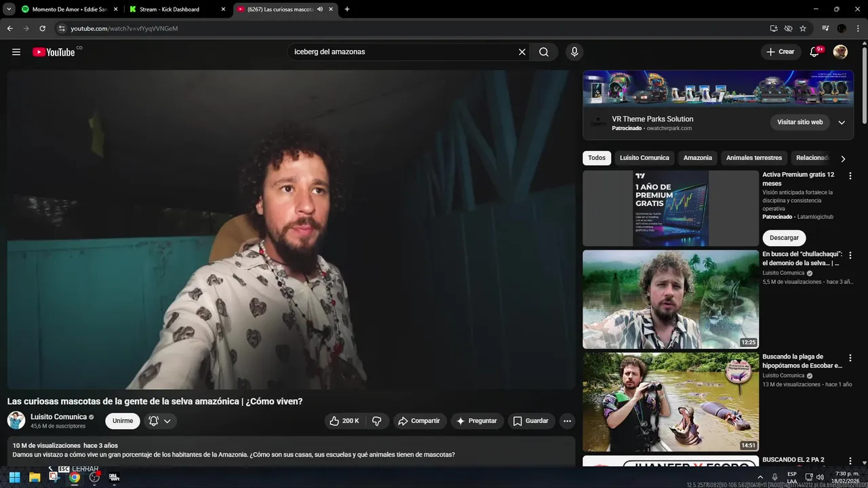The width and height of the screenshot is (868, 488).
Task: Open YouTube notifications bell
Action: [x=815, y=52]
